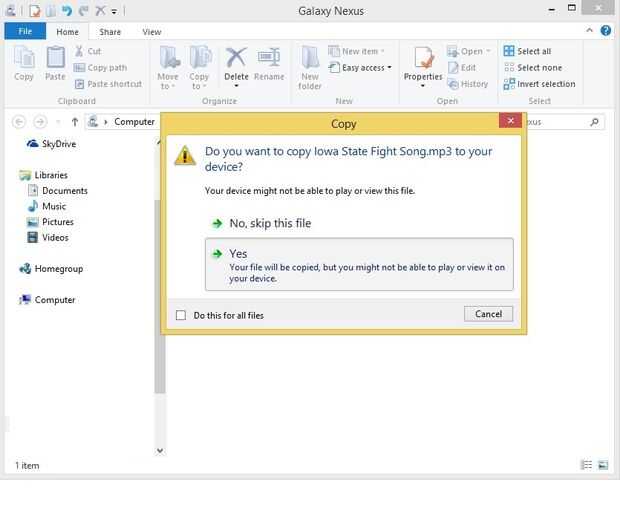Collapse the ribbon with the chevron
The image size is (620, 505).
(589, 30)
